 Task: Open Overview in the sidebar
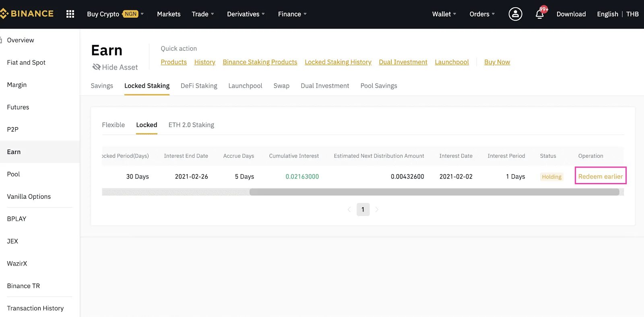[x=21, y=40]
